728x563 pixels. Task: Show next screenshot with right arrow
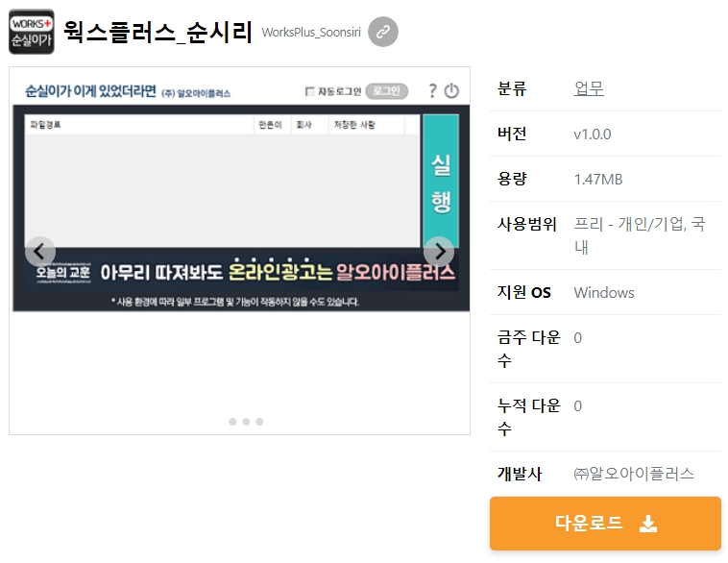[439, 252]
